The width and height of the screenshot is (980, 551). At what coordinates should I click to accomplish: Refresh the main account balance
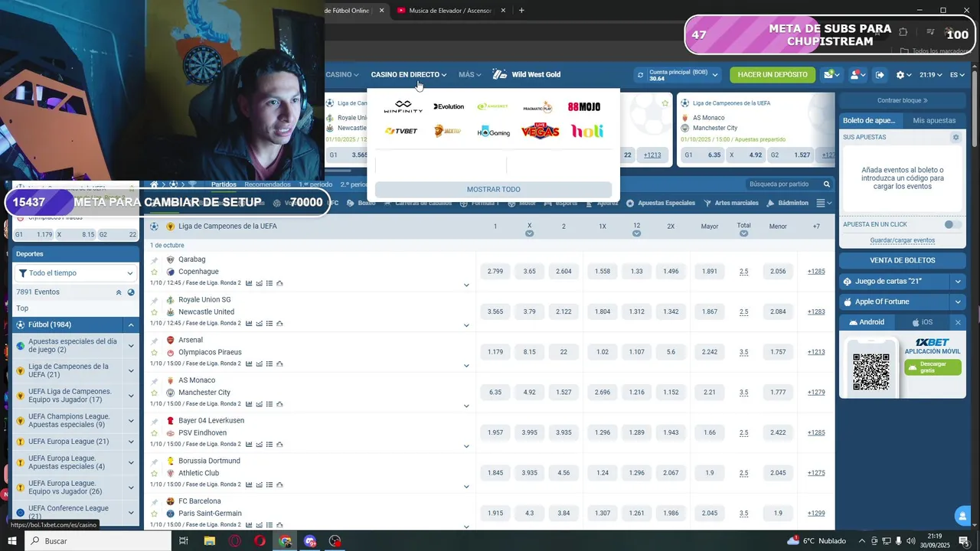(x=640, y=75)
